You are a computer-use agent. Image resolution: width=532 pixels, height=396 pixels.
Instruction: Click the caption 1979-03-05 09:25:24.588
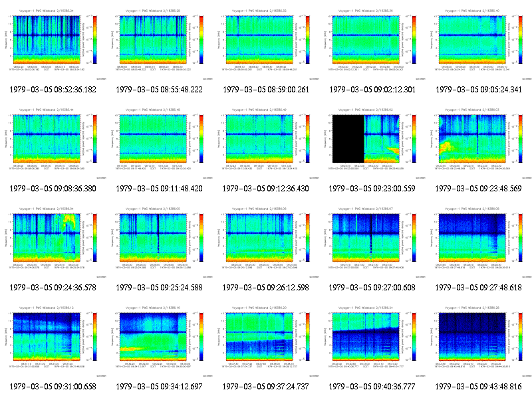[159, 288]
